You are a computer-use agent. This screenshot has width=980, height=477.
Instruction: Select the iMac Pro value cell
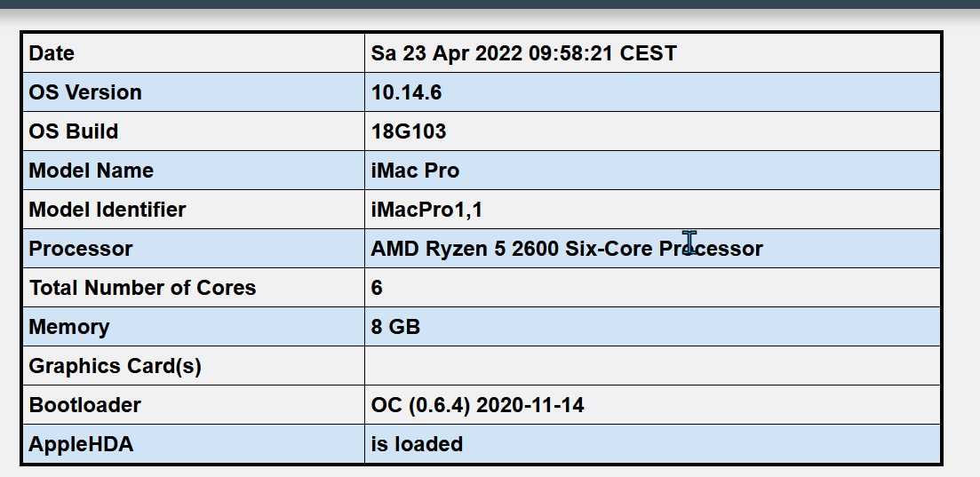(415, 171)
